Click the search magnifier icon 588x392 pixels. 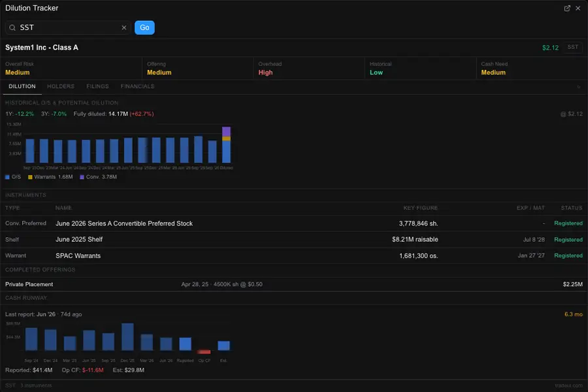12,27
